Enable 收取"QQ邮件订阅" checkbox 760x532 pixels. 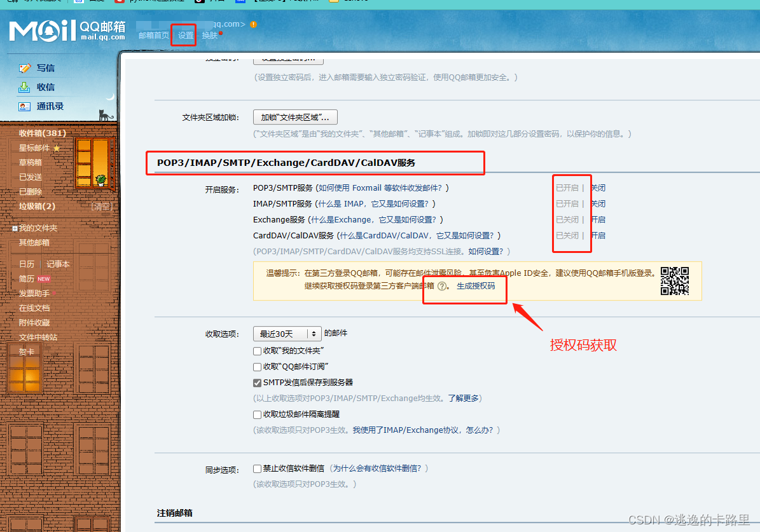coord(258,367)
